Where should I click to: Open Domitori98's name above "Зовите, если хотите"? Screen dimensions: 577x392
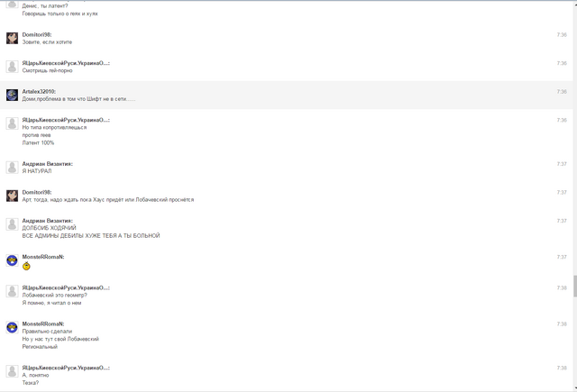coord(37,34)
